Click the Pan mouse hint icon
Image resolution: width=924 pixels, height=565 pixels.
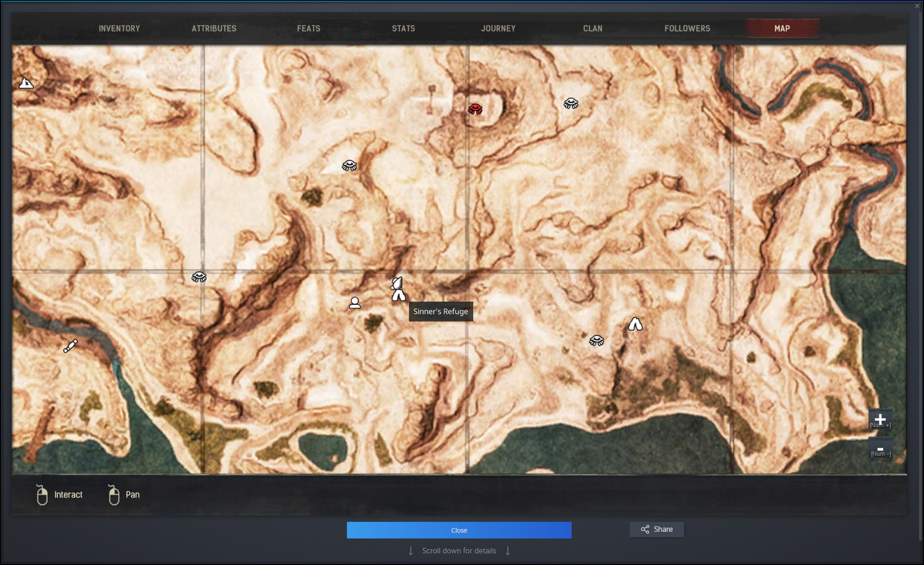[114, 495]
